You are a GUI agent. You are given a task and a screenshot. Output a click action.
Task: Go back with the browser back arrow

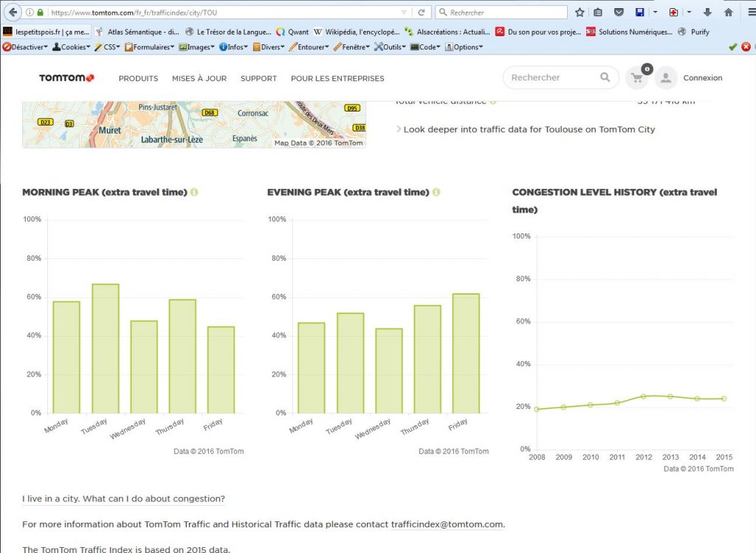click(13, 13)
